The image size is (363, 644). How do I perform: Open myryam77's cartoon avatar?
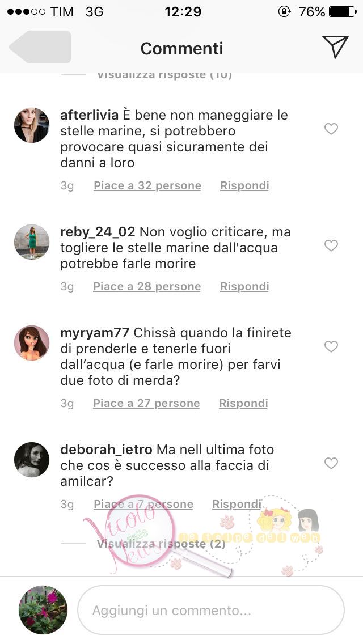tap(32, 343)
